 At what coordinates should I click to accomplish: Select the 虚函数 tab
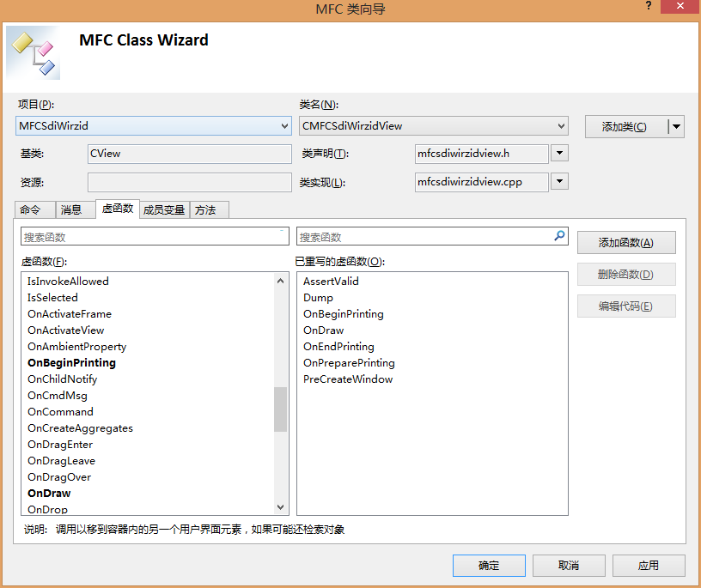[x=118, y=209]
